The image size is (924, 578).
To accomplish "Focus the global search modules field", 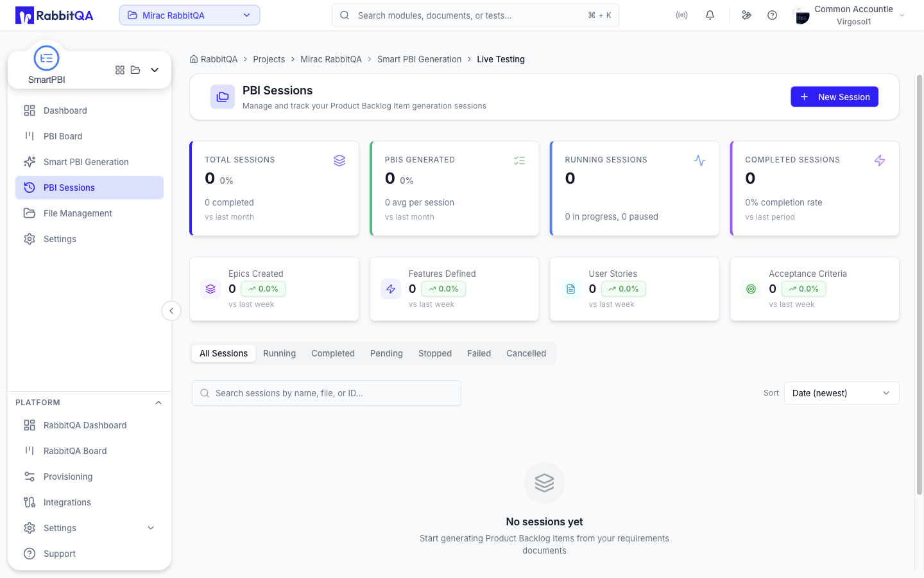I will coord(475,15).
